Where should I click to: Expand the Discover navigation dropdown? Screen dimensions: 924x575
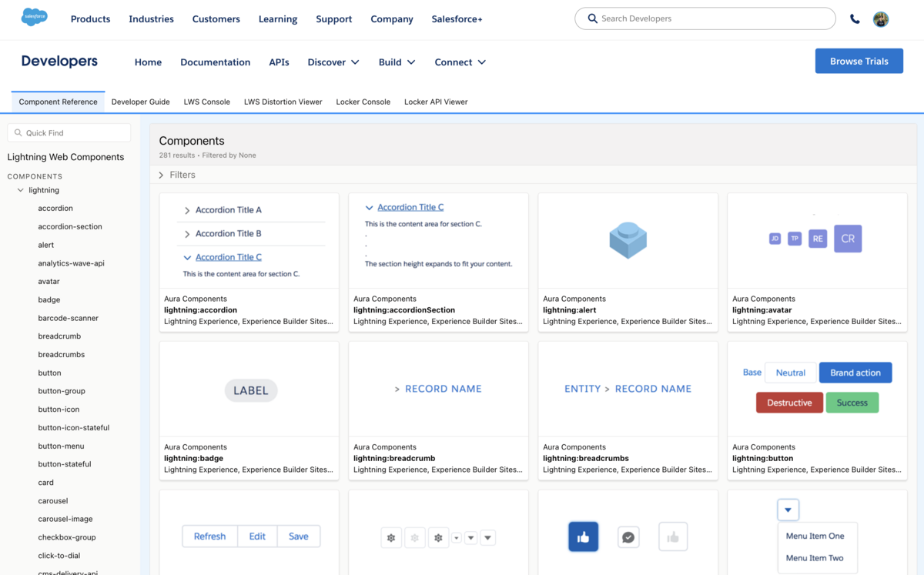[333, 62]
